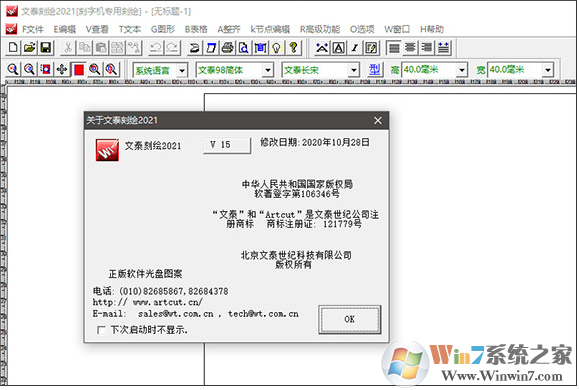Click the last zoom magnifier toolbar icon
Viewport: 579px width, 390px height.
[x=111, y=69]
